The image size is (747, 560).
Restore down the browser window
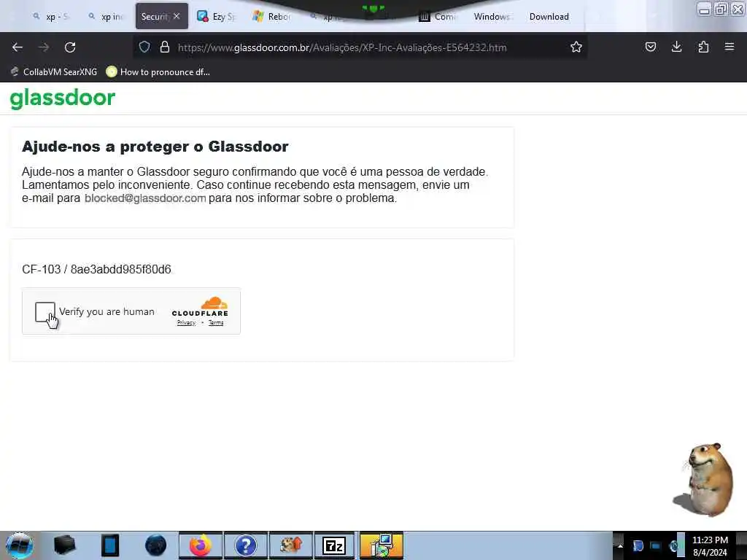[721, 9]
